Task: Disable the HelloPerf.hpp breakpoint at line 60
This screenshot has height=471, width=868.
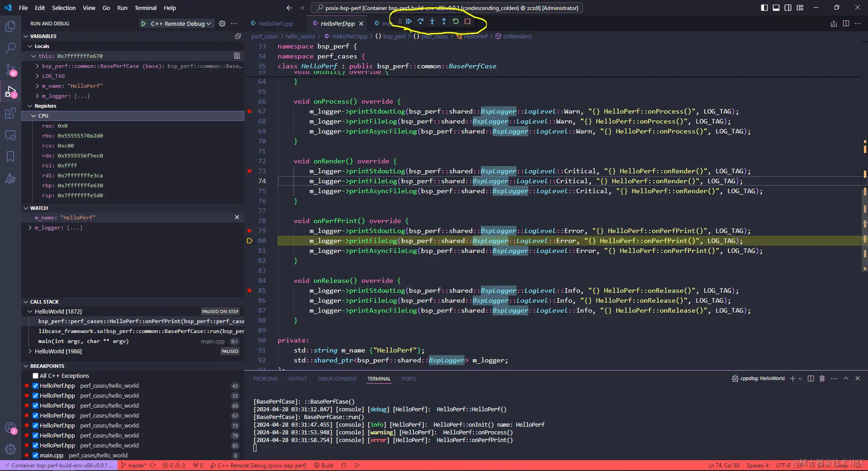Action: pyautogui.click(x=35, y=405)
